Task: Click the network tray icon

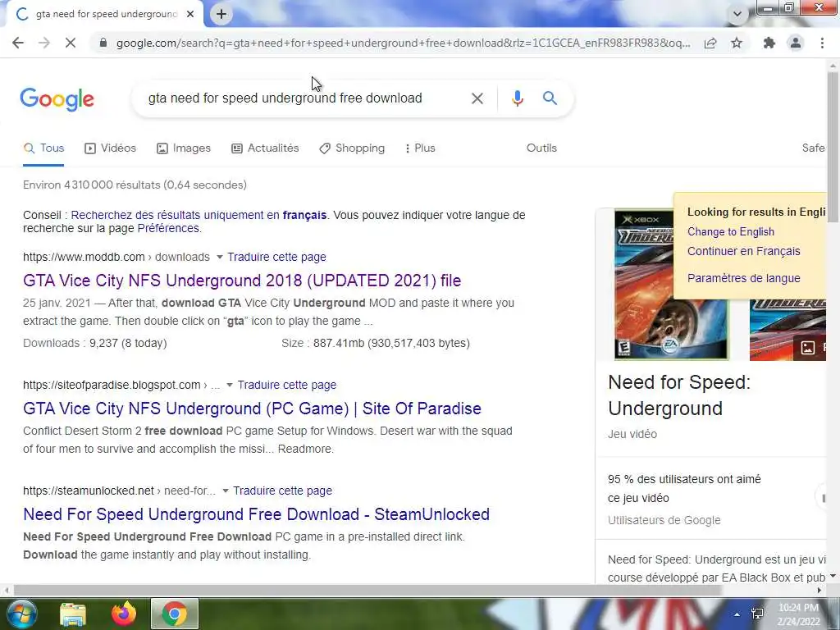Action: (757, 614)
